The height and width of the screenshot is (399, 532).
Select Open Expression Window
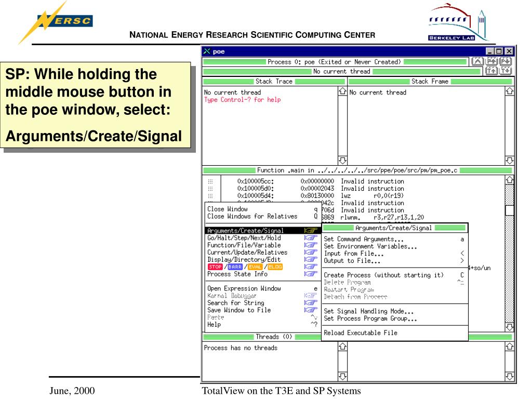pos(262,288)
